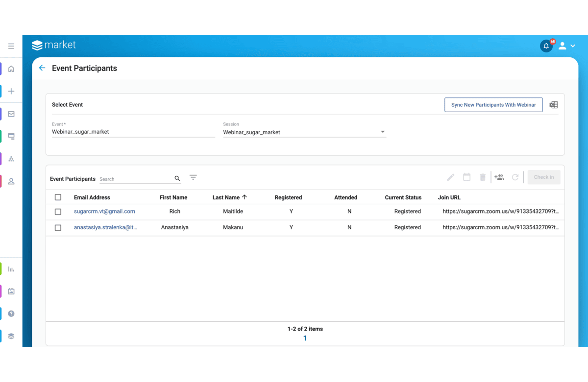The height and width of the screenshot is (382, 588).
Task: Click the search magnifier icon
Action: click(x=177, y=178)
